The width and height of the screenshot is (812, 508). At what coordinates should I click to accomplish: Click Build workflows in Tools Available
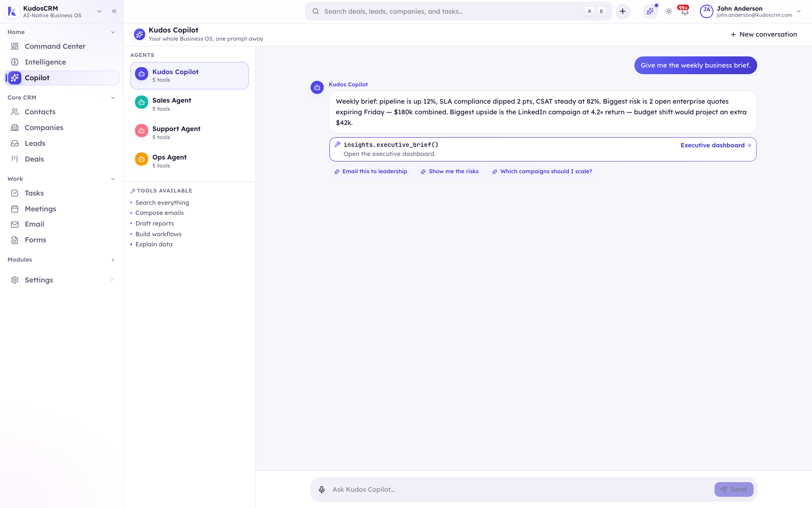tap(158, 234)
